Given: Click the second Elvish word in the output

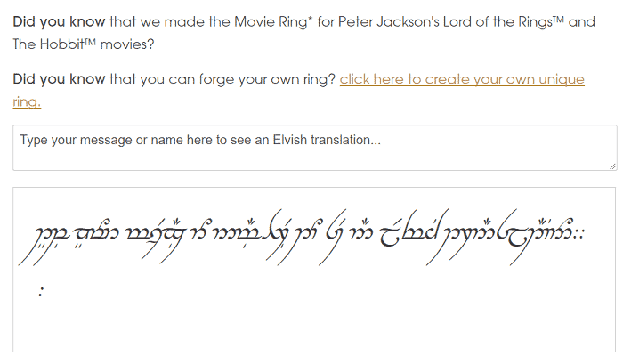Looking at the screenshot, I should 96,234.
